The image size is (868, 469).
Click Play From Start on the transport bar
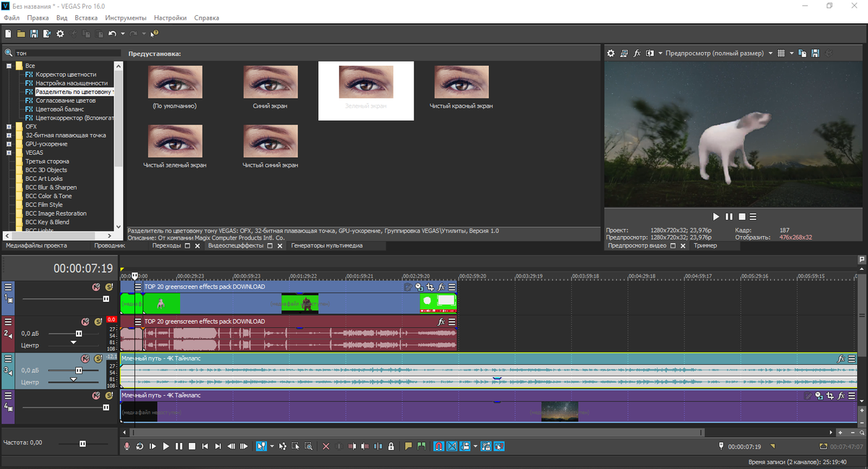(x=153, y=447)
